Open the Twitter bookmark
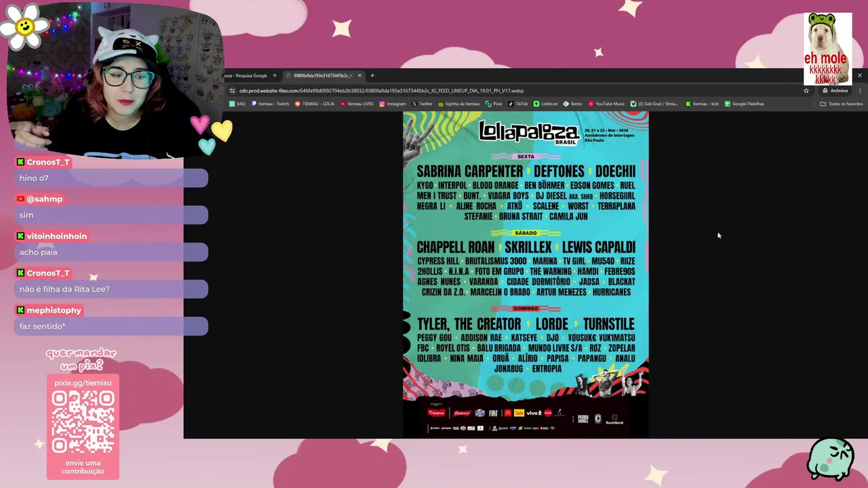868x488 pixels. 422,104
